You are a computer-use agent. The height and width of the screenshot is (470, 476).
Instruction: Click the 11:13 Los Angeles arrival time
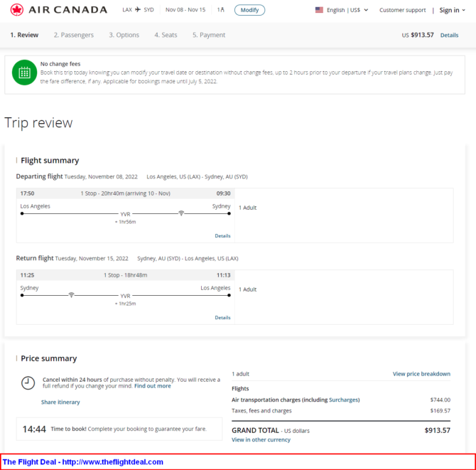click(x=223, y=275)
